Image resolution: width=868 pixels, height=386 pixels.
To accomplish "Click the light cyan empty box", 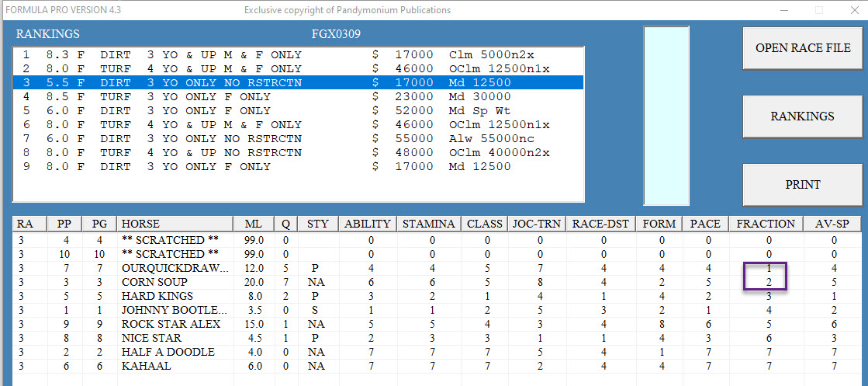I will click(666, 116).
